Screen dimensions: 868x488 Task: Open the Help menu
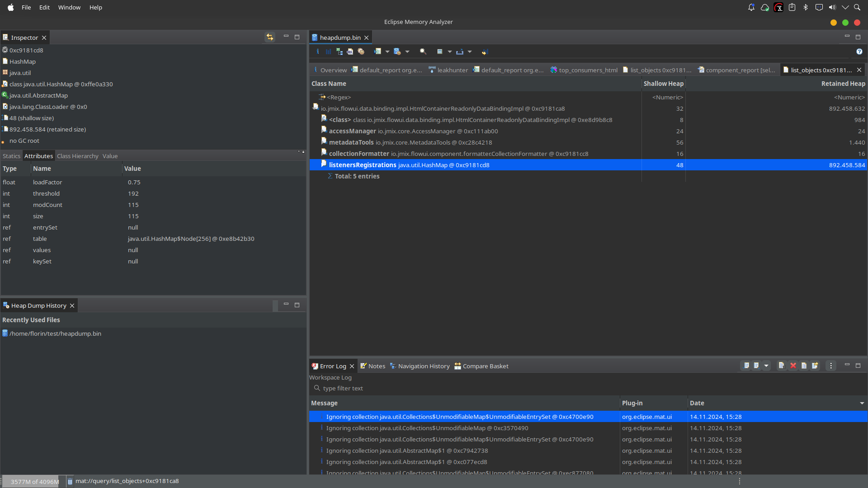[96, 7]
